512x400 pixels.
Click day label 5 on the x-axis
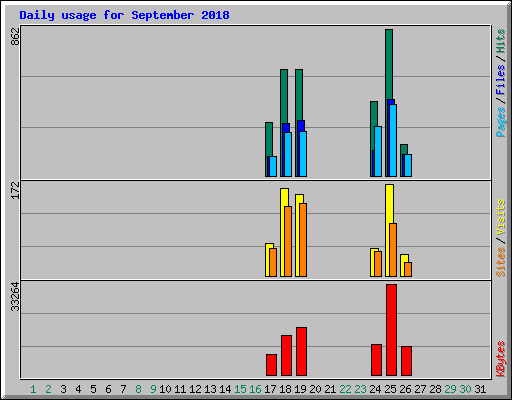coord(93,389)
